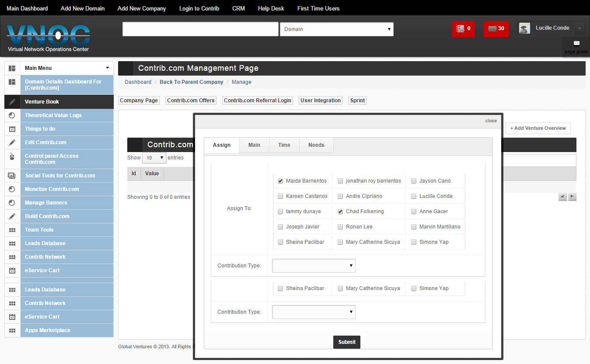Click the Sprint button
Viewport: 590px width, 364px height.
(x=357, y=101)
